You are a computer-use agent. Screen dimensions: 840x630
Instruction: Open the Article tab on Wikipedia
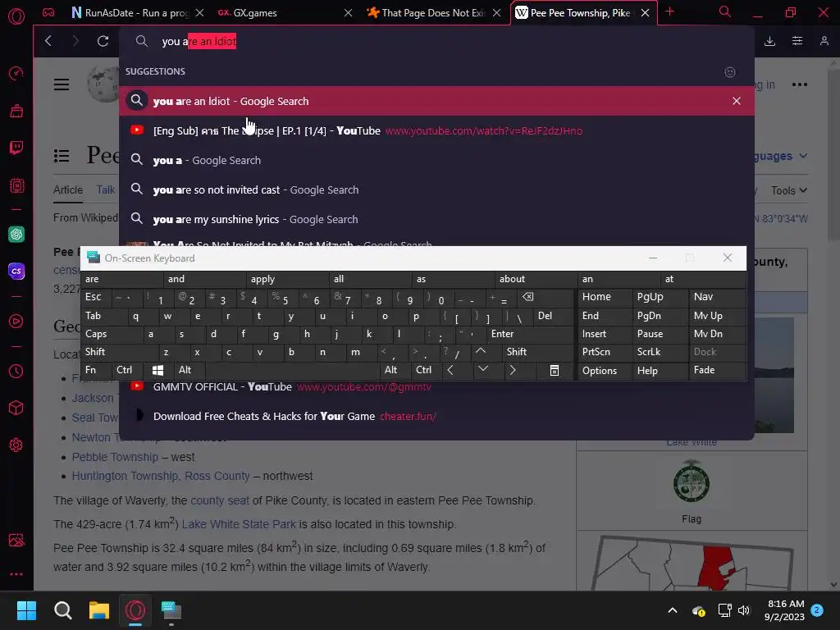(x=68, y=190)
